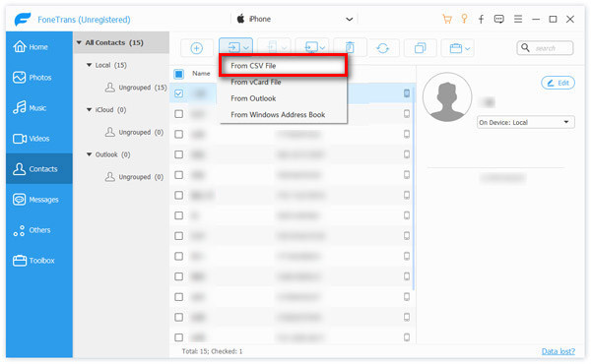
Task: Click the phone icon on first contact row
Action: click(407, 93)
